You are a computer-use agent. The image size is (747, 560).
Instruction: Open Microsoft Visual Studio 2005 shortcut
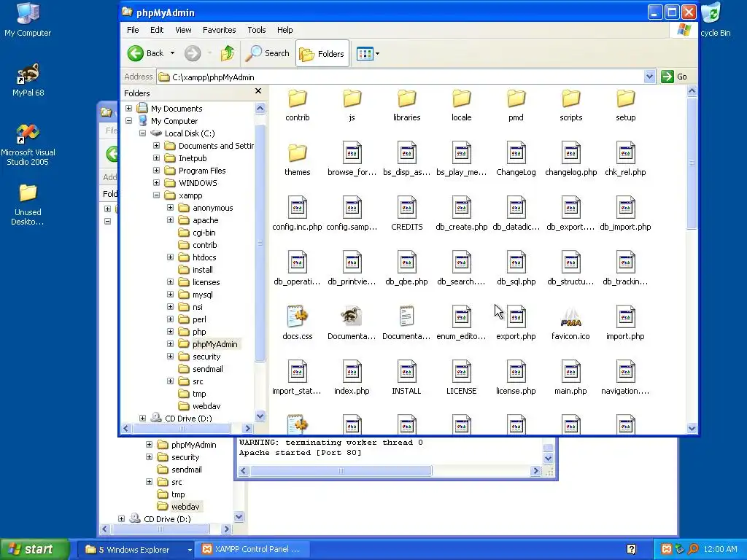(x=28, y=145)
